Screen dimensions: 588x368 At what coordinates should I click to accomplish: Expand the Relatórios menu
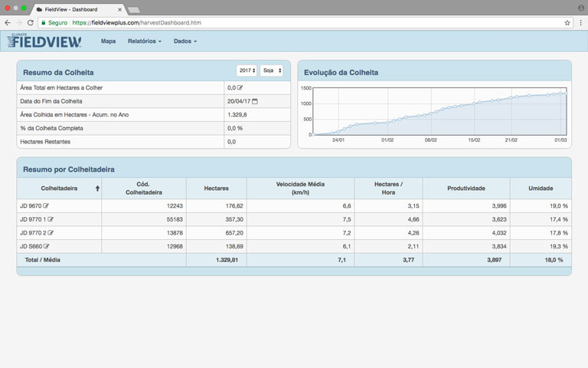(145, 41)
